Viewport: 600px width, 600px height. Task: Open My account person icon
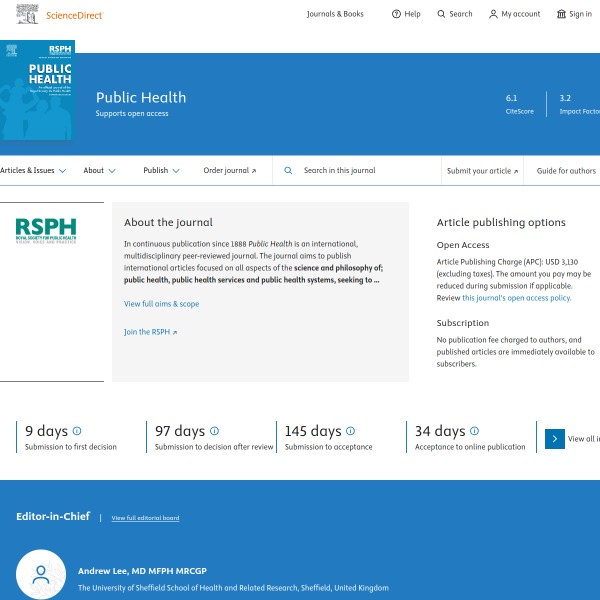click(493, 14)
